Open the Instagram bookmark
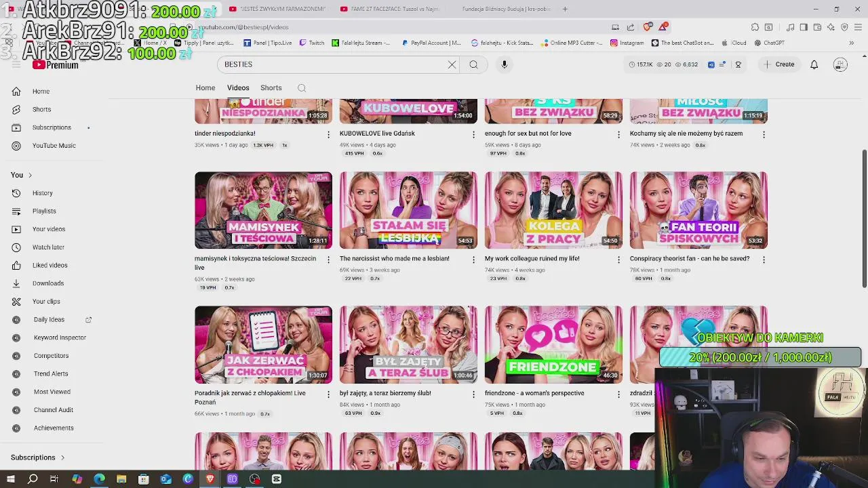 click(627, 43)
